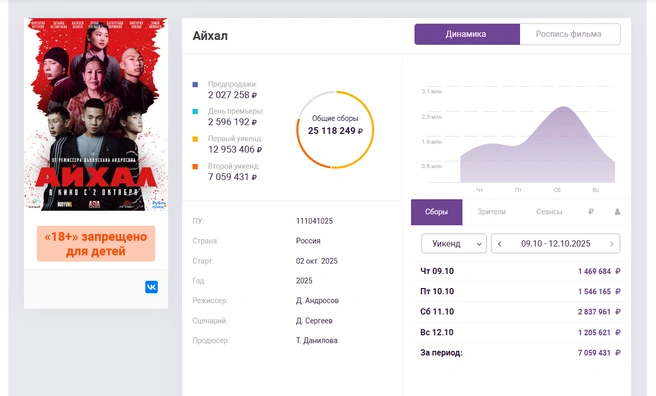
Task: Click the total box office donut chart
Action: (x=335, y=130)
